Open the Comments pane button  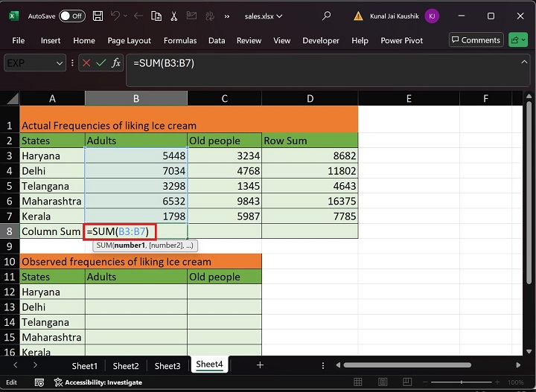pyautogui.click(x=476, y=40)
